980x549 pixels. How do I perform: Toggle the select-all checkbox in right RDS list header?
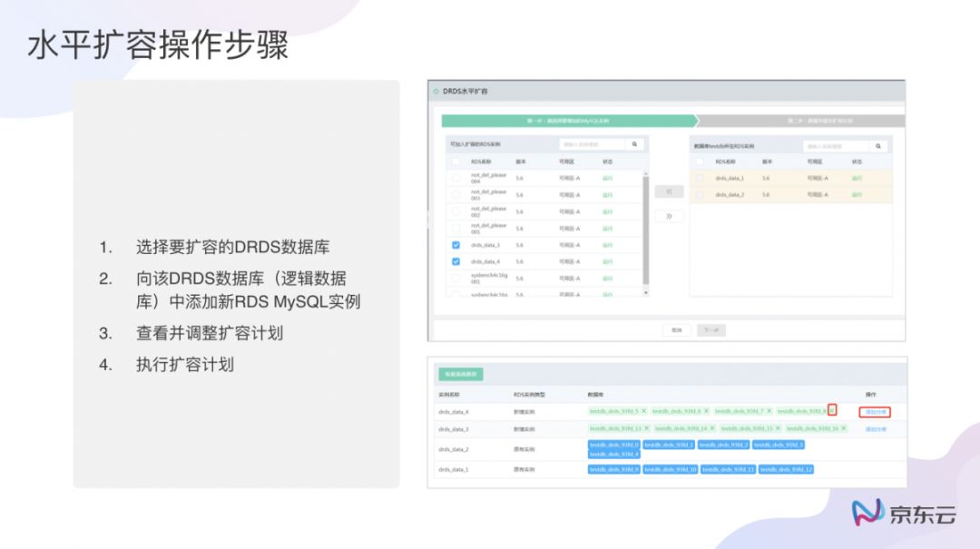700,162
